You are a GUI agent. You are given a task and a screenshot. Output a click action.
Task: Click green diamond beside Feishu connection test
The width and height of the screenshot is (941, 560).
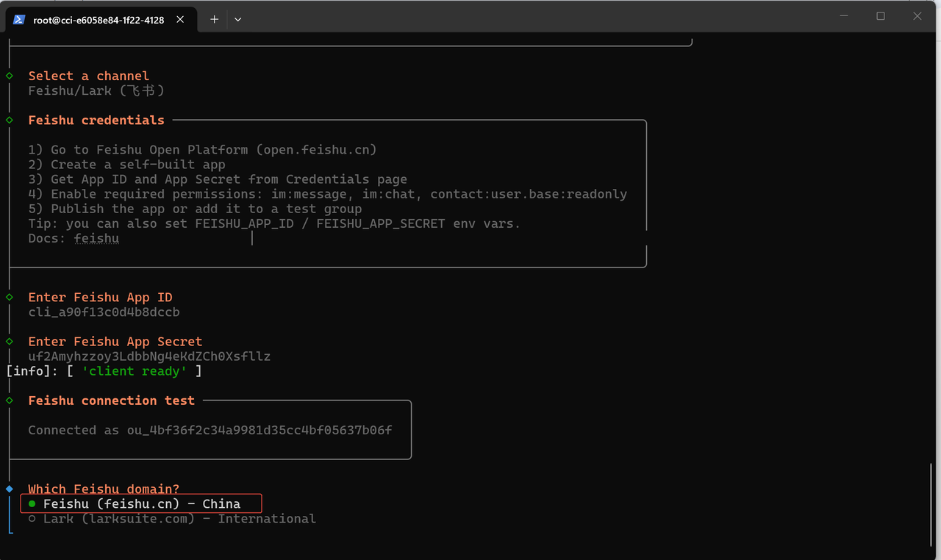[10, 401]
